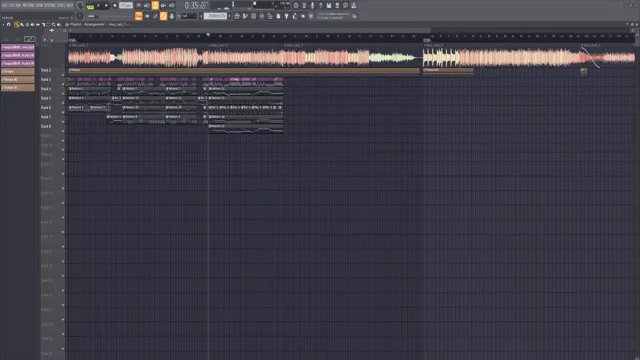Toggle pattern/song mode switch

[x=90, y=6]
